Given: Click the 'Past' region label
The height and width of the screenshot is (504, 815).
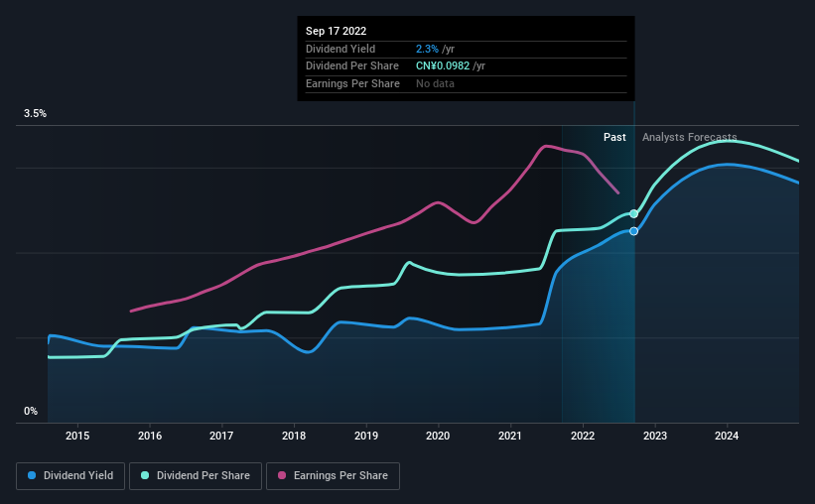Looking at the screenshot, I should [614, 137].
